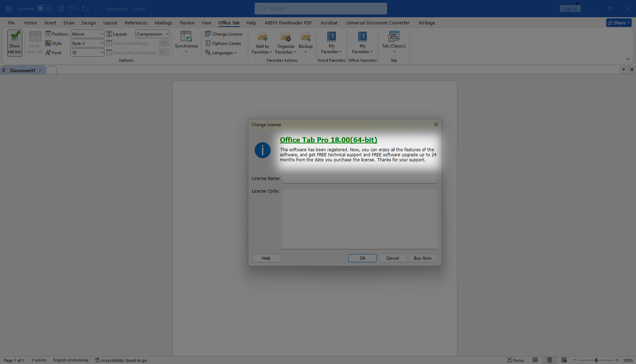Screen dimensions: 636x364
Task: Switch to Read Mode view icon
Action: click(535, 360)
